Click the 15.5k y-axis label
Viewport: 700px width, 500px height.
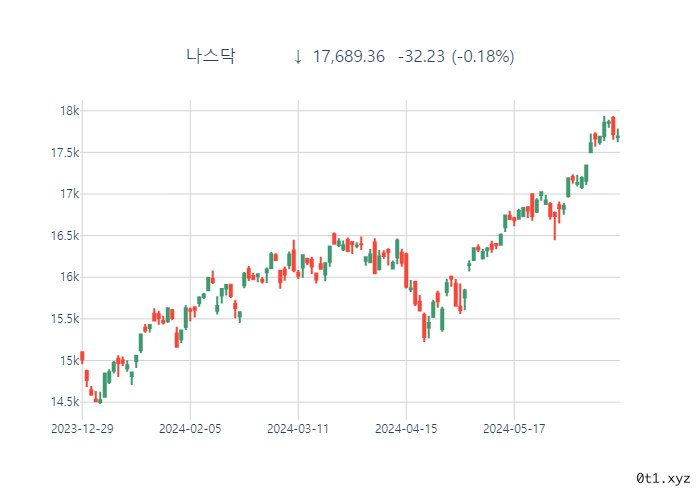(65, 319)
